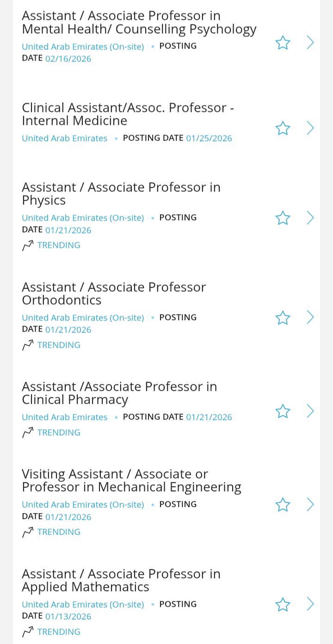Screen dimensions: 333x644
Task: Star the Orthodontics professor posting
Action: [x=283, y=318]
